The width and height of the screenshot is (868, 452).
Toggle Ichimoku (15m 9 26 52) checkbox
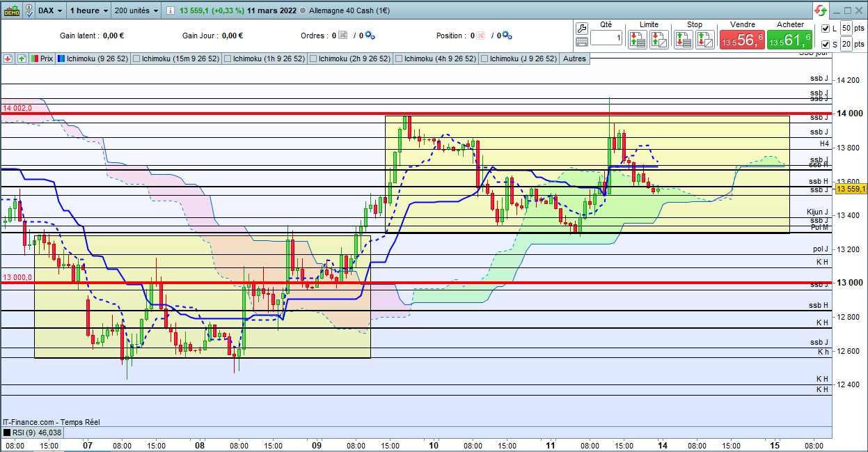(x=136, y=59)
